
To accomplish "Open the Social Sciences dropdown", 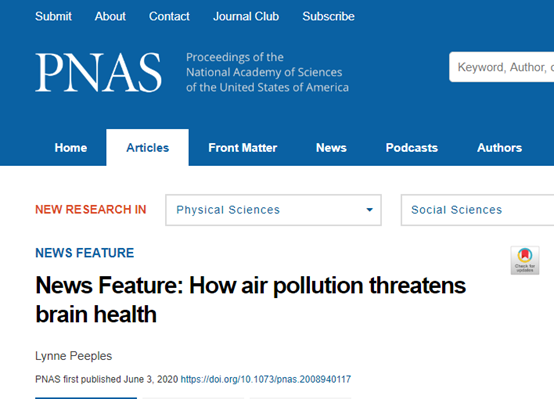I will coord(477,210).
